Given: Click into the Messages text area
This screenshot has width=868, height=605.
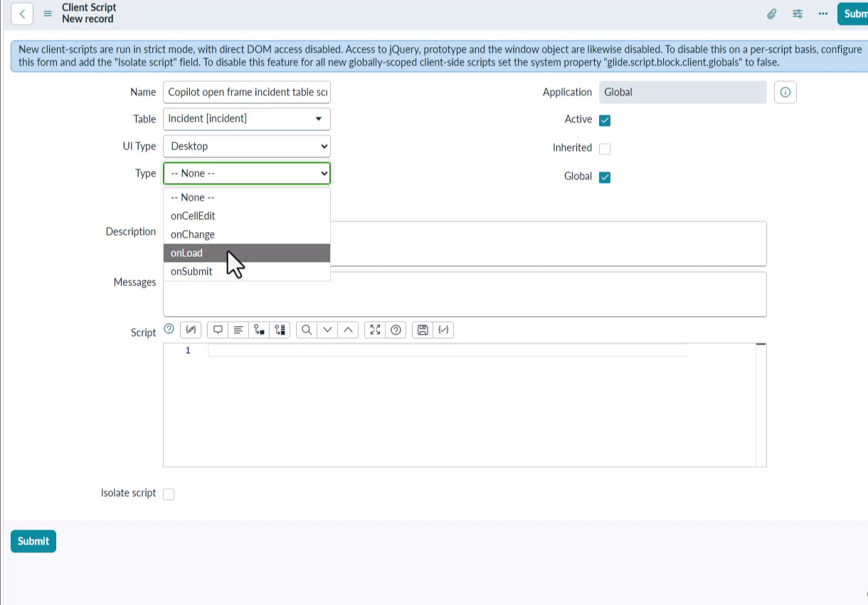Looking at the screenshot, I should 465,294.
